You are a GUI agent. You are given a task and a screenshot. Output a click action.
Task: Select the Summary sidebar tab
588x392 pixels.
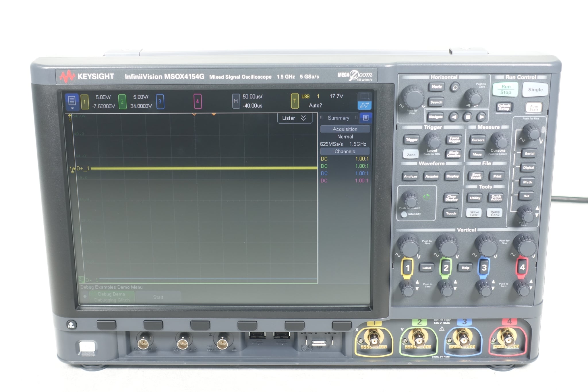pyautogui.click(x=339, y=118)
